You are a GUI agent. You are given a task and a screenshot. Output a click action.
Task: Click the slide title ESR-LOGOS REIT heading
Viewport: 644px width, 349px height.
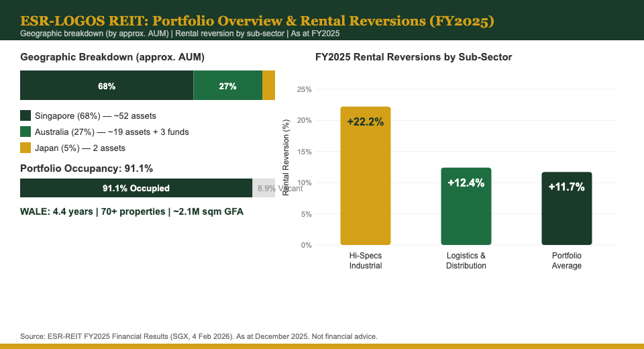coord(257,21)
